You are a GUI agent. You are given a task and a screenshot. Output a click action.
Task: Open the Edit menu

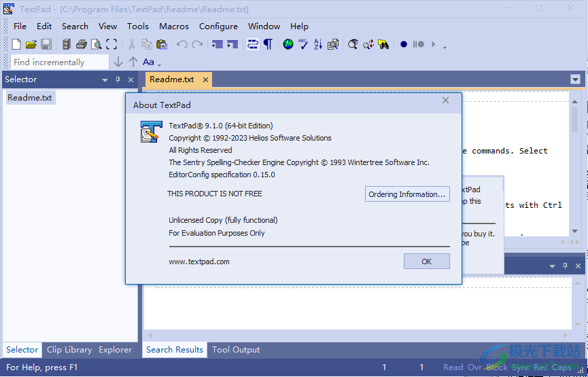point(44,26)
